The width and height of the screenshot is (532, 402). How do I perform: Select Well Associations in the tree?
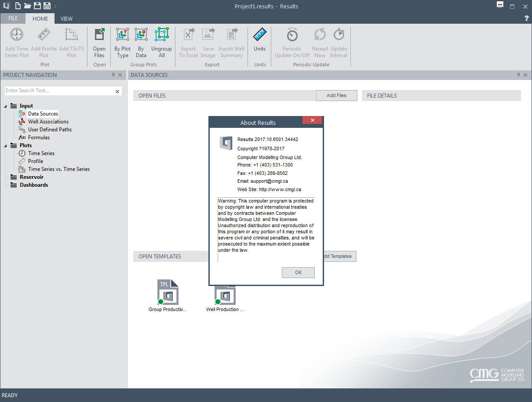tap(48, 122)
